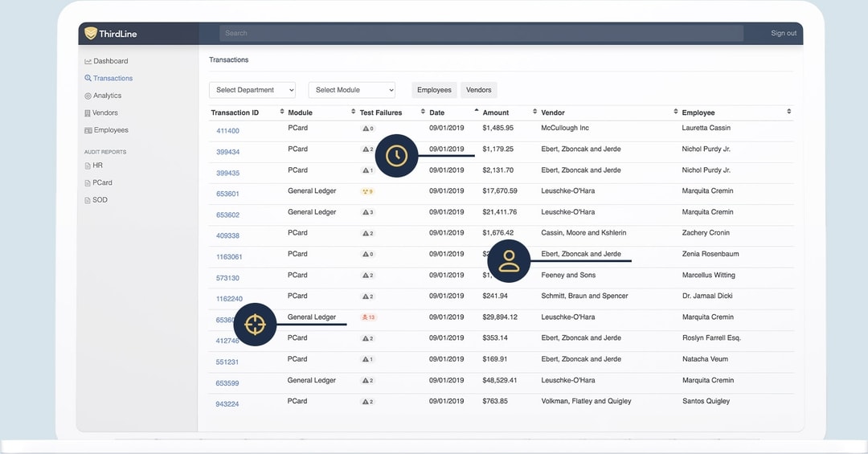Viewport: 868px width, 454px height.
Task: Sort by Employee column arrows
Action: pyautogui.click(x=789, y=112)
